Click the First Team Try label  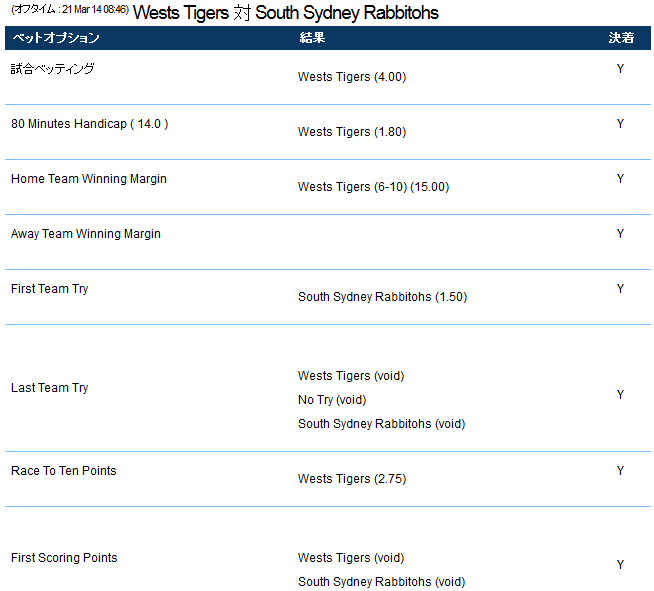point(49,289)
